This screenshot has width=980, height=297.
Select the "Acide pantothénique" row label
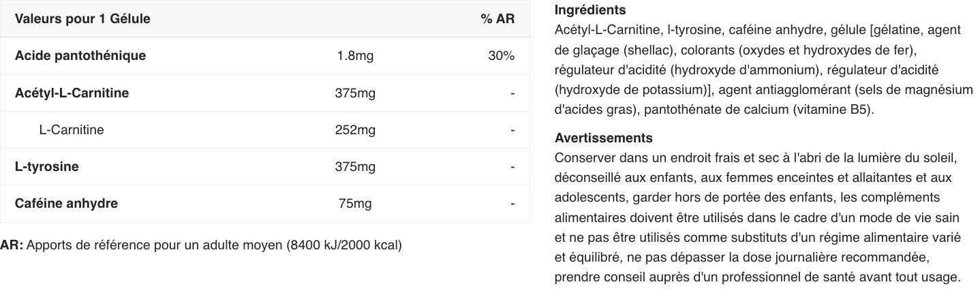coord(80,56)
